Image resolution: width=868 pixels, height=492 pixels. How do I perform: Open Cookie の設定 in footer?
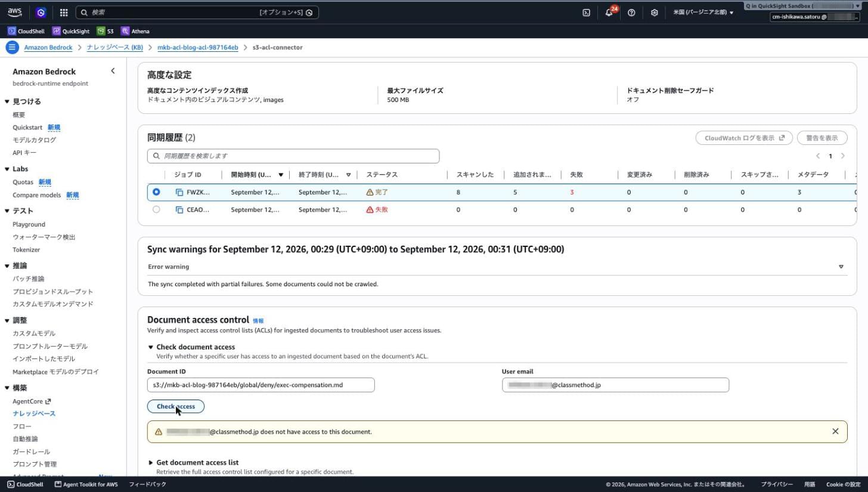(844, 484)
